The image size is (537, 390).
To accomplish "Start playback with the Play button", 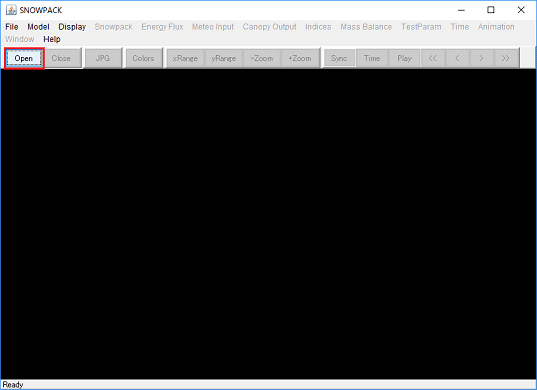I will pyautogui.click(x=404, y=58).
